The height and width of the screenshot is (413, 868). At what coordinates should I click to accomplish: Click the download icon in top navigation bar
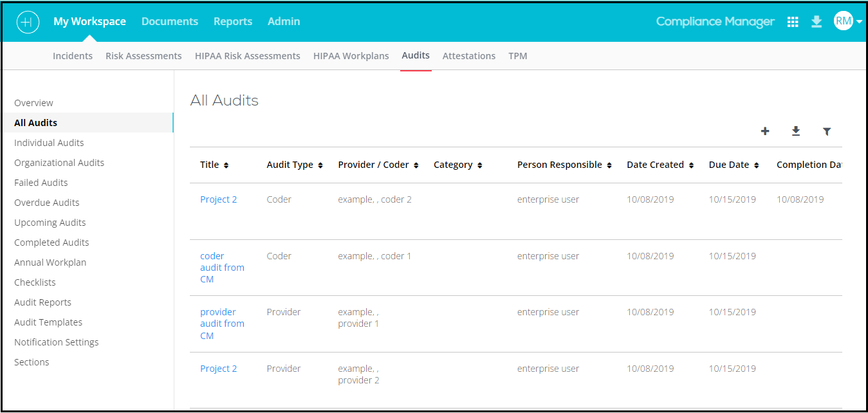tap(817, 21)
